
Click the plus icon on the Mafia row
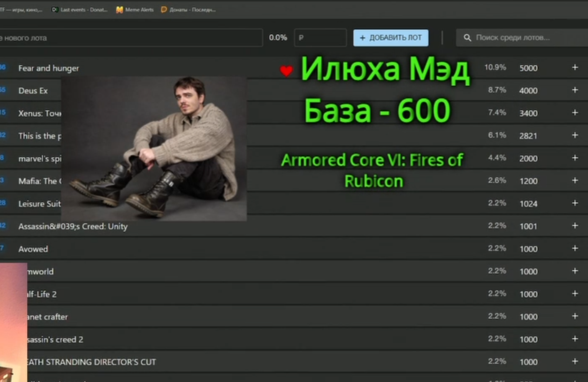click(x=575, y=180)
